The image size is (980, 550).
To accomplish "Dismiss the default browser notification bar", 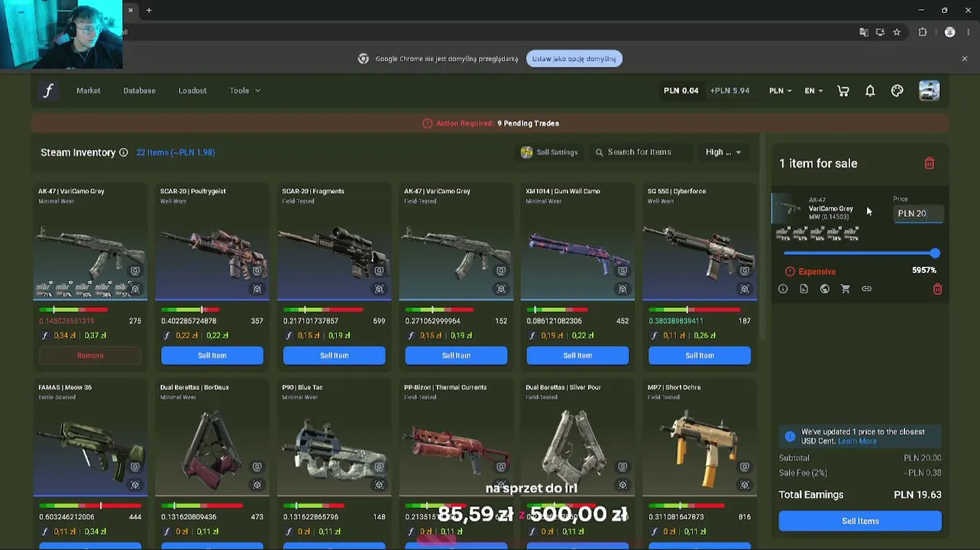I will pos(965,59).
